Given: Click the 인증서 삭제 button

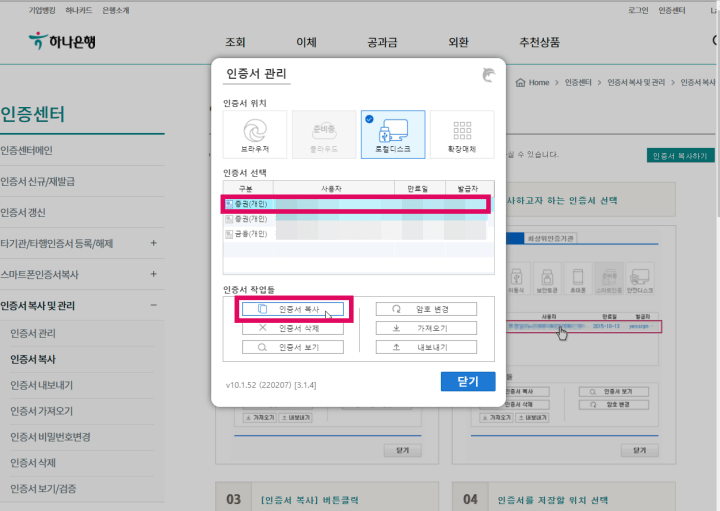Looking at the screenshot, I should [x=293, y=328].
